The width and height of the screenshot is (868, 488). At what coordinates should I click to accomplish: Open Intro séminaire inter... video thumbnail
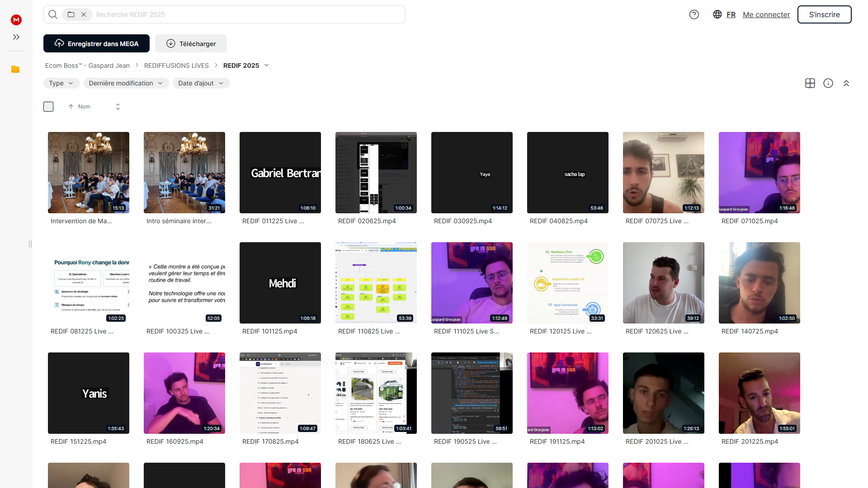click(184, 173)
